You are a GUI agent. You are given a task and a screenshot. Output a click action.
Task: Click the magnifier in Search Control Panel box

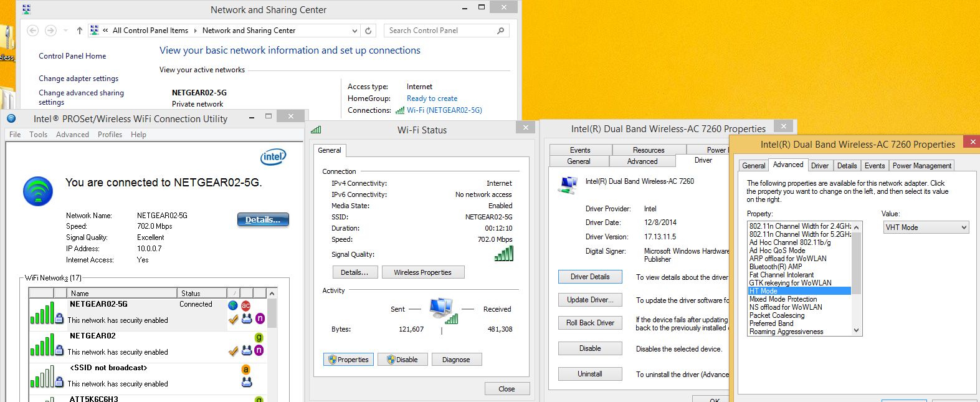pos(501,31)
